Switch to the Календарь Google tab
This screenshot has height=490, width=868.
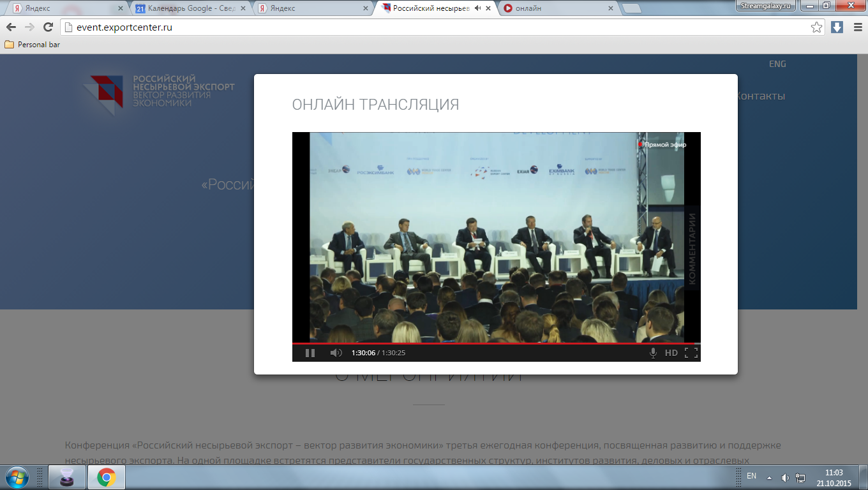click(190, 8)
